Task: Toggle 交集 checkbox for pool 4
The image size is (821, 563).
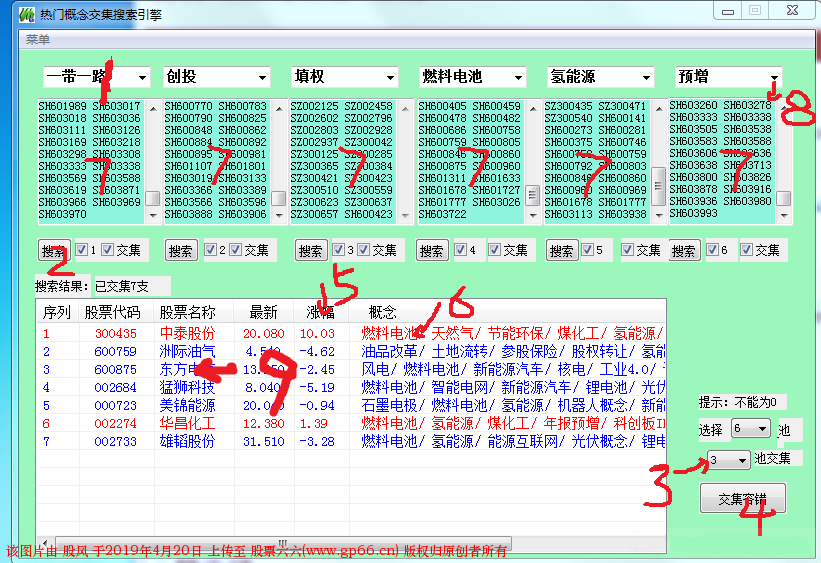Action: click(x=494, y=250)
